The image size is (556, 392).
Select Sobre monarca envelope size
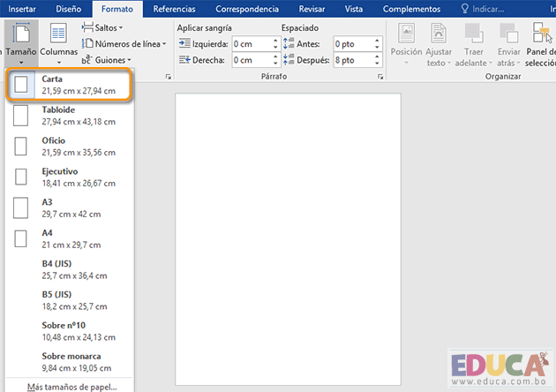point(69,362)
